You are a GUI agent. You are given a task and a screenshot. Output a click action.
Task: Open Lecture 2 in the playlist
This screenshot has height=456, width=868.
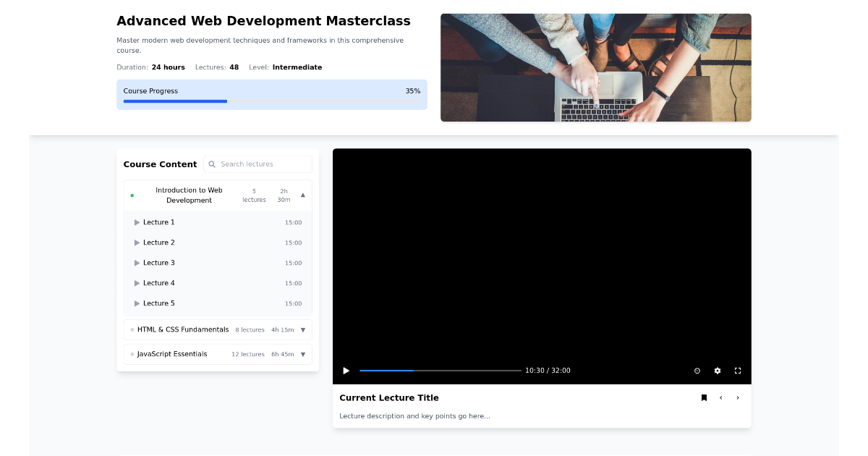pos(158,242)
